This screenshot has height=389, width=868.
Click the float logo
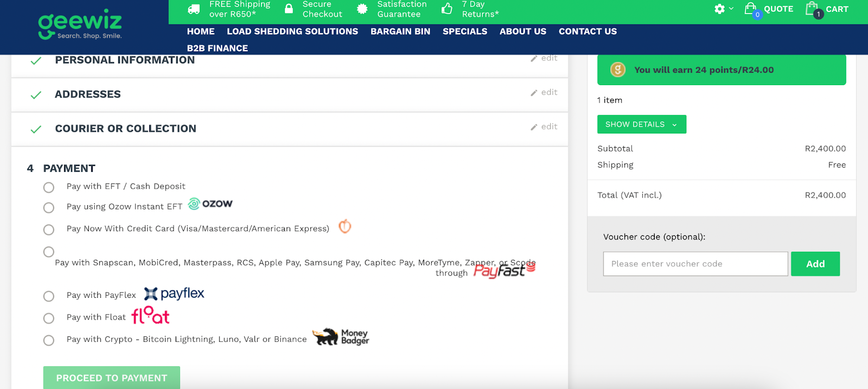(150, 315)
